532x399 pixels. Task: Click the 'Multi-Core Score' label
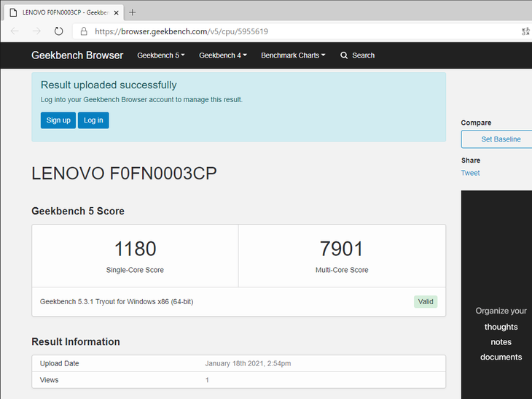[x=342, y=270]
